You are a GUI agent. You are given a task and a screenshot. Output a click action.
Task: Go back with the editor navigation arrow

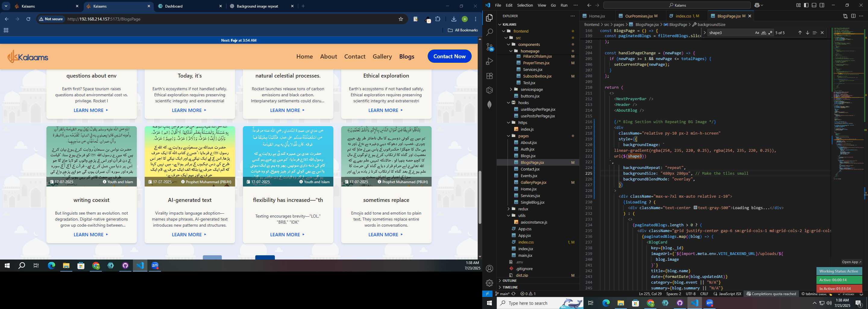click(x=589, y=5)
